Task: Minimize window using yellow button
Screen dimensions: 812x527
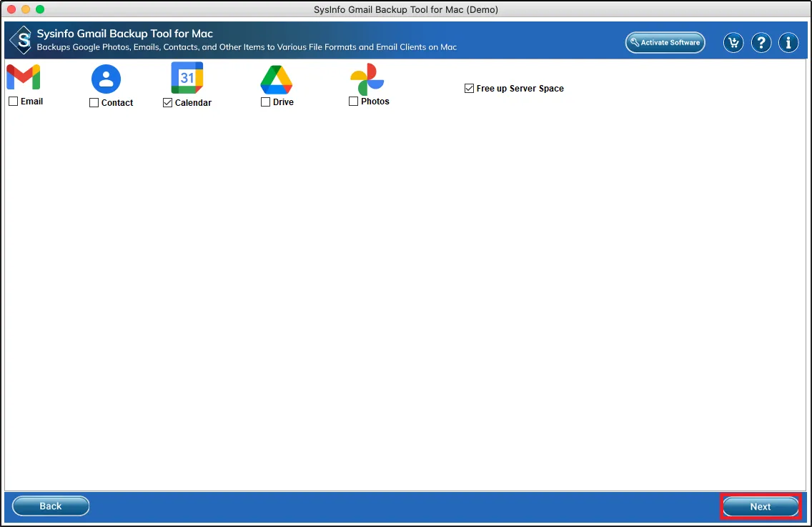Action: point(26,9)
